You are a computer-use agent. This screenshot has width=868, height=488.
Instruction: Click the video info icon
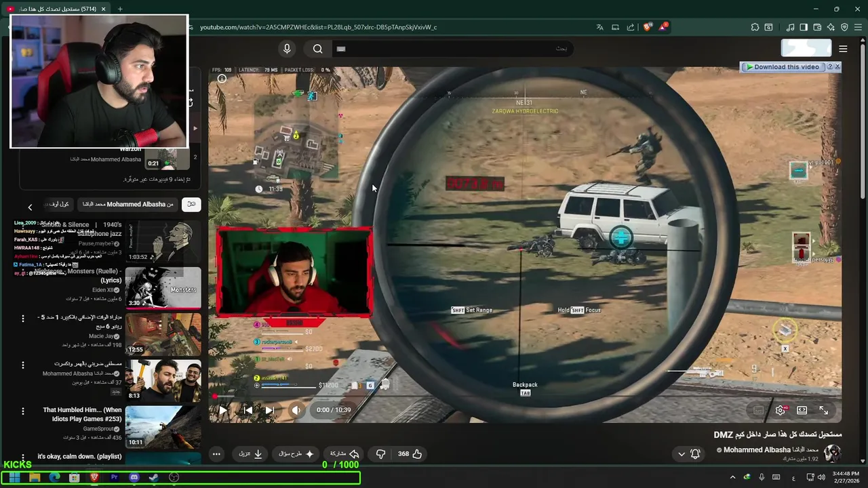pos(222,79)
